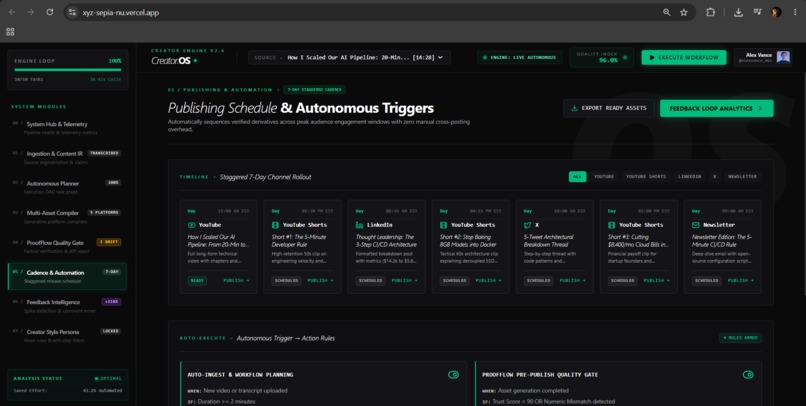Click the browser address bar URL
Screen dimensions: 806x406
tap(121, 12)
